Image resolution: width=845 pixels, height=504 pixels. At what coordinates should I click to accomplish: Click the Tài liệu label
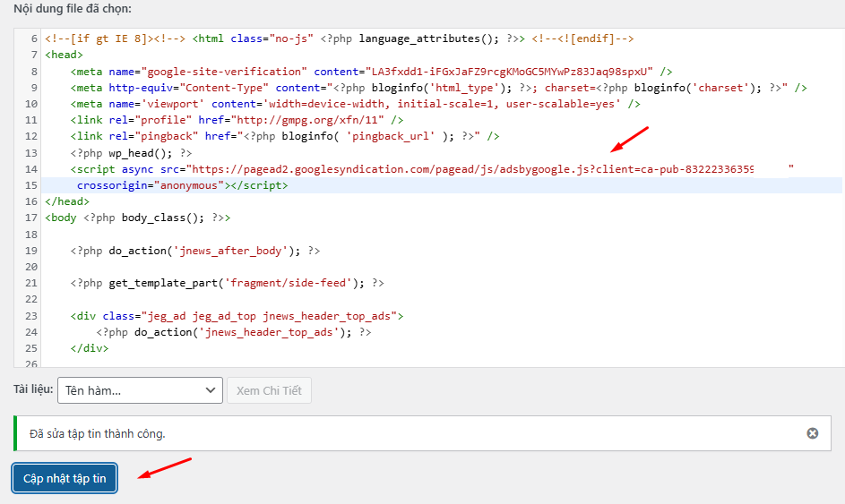point(33,389)
